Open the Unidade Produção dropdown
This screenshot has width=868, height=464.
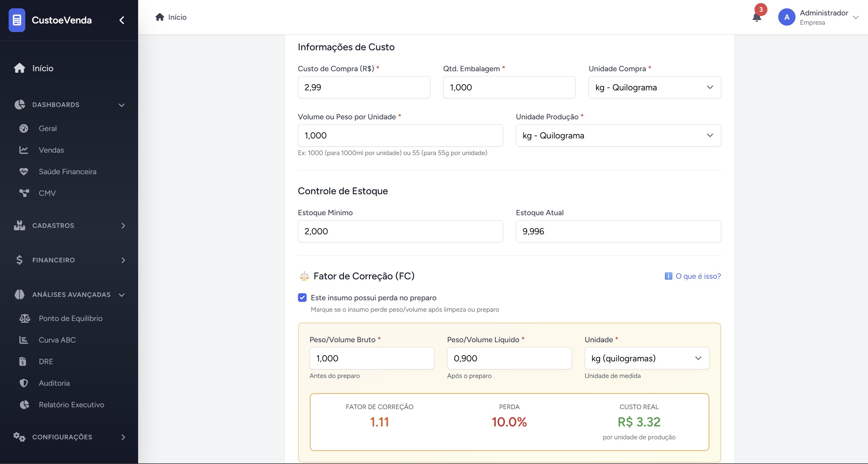click(618, 135)
